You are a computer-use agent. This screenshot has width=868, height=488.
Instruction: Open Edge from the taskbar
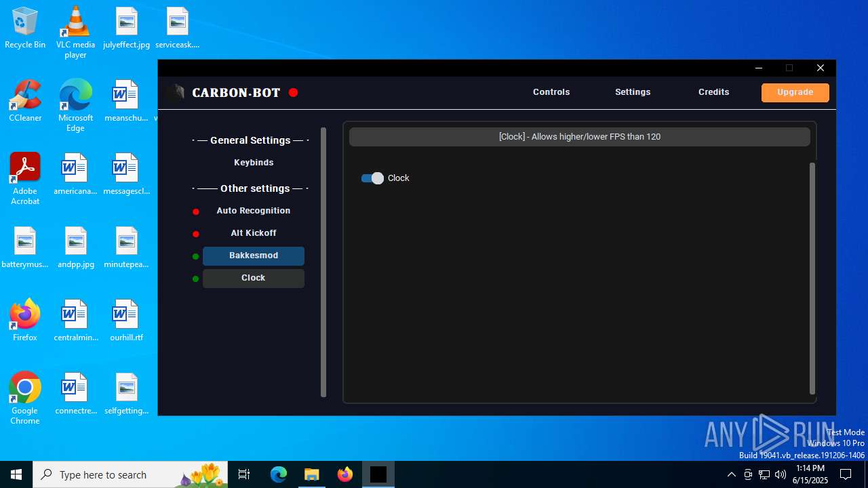pyautogui.click(x=279, y=474)
